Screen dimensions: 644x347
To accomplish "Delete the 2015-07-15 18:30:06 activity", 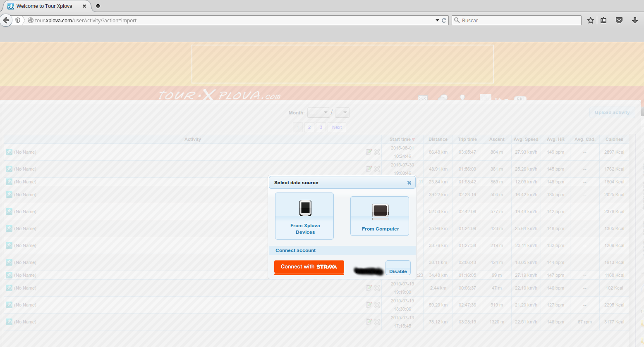I will (377, 305).
